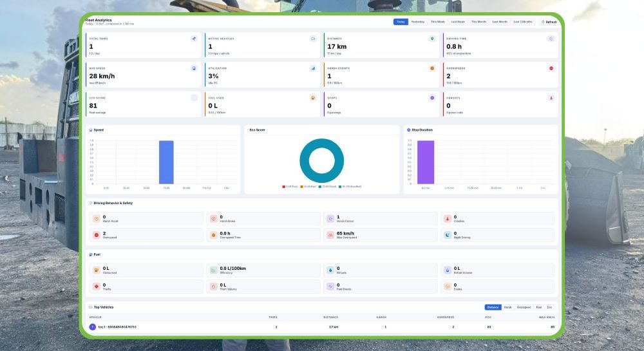Screen dimensions: 644x351
Task: Click the Refuels droplet icon
Action: [x=330, y=270]
